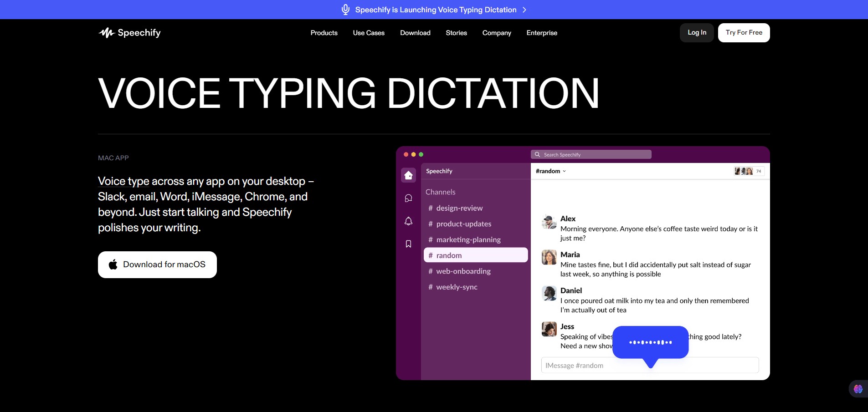
Task: Click the search magnifier icon in mockup
Action: (537, 154)
